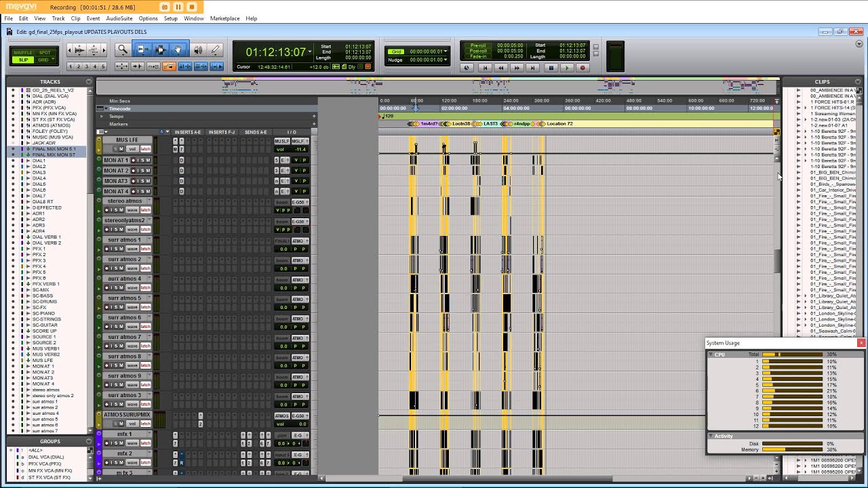Image resolution: width=868 pixels, height=488 pixels.
Task: Mute the MON AT 1 track
Action: [x=148, y=161]
